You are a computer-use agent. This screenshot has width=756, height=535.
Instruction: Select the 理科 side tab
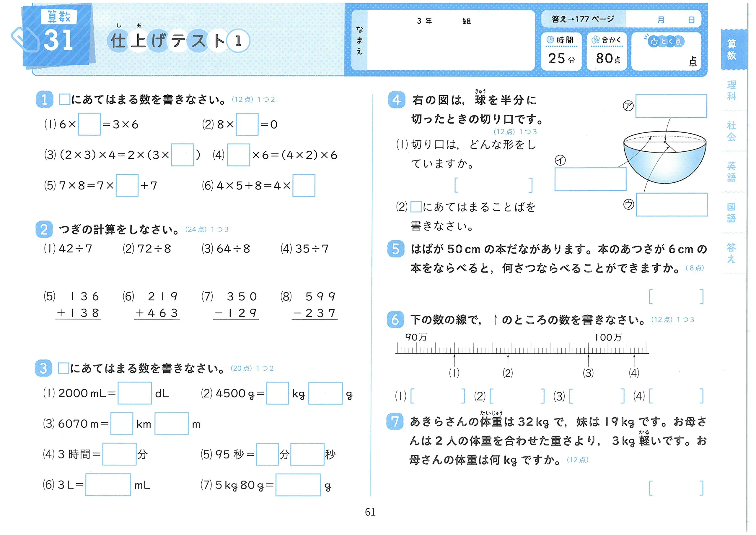point(731,90)
